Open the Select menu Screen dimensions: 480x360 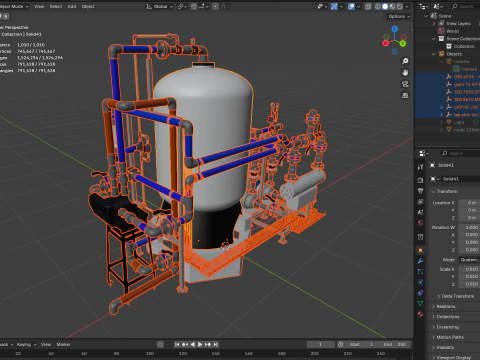coord(56,6)
